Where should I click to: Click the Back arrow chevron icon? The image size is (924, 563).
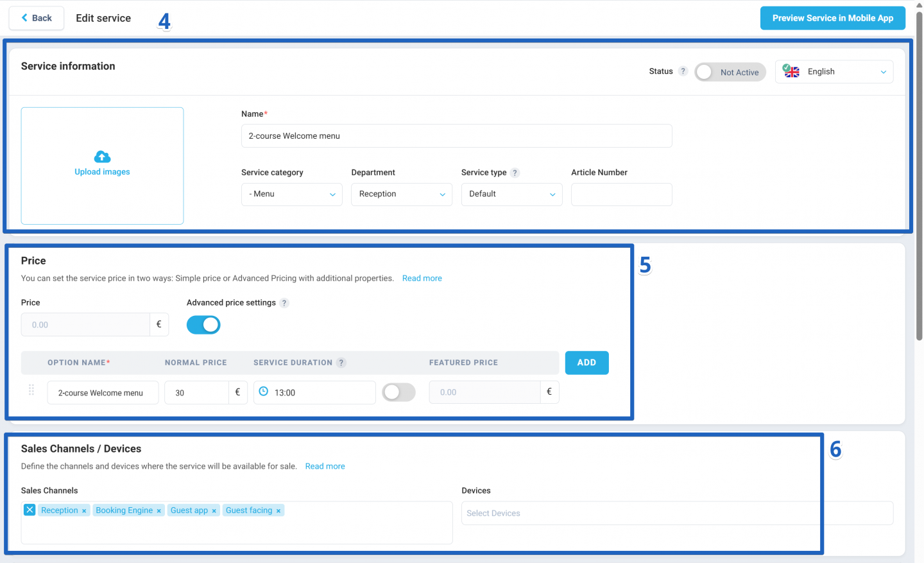click(24, 18)
